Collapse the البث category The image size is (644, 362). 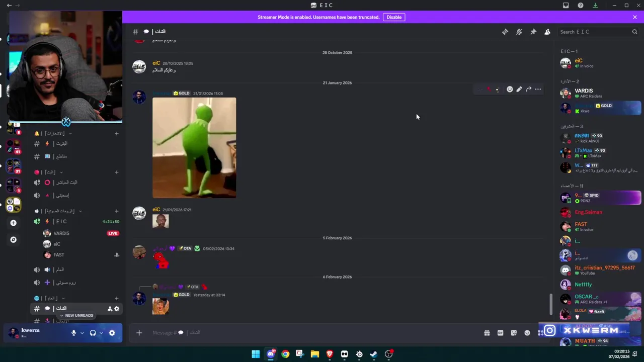tap(48, 172)
